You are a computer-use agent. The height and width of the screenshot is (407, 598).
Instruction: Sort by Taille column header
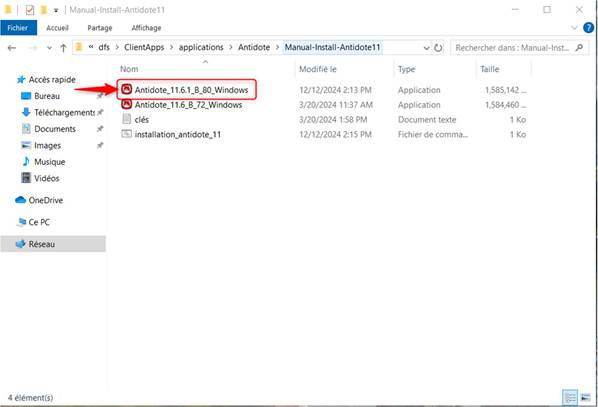pyautogui.click(x=490, y=69)
